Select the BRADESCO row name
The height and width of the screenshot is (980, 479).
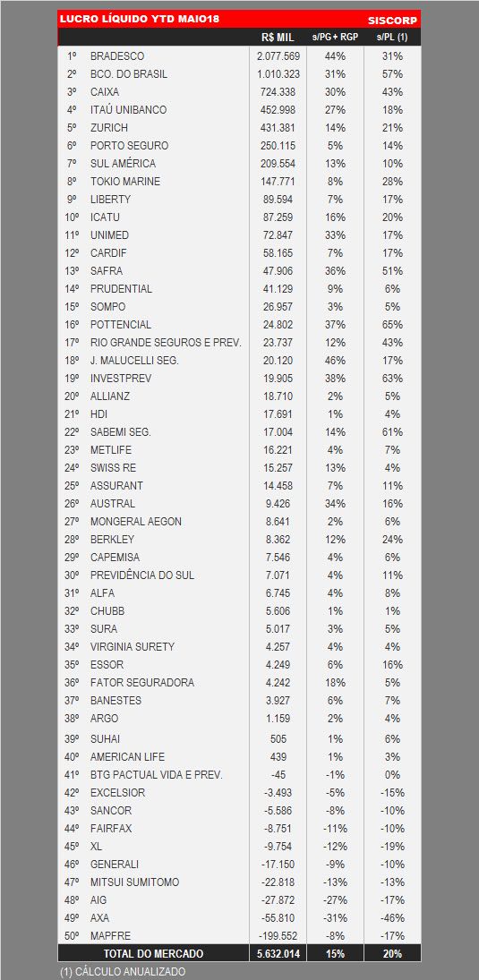[117, 56]
